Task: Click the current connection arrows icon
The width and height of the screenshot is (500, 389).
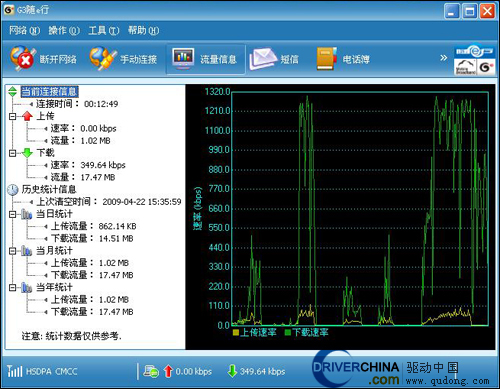Action: 13,91
